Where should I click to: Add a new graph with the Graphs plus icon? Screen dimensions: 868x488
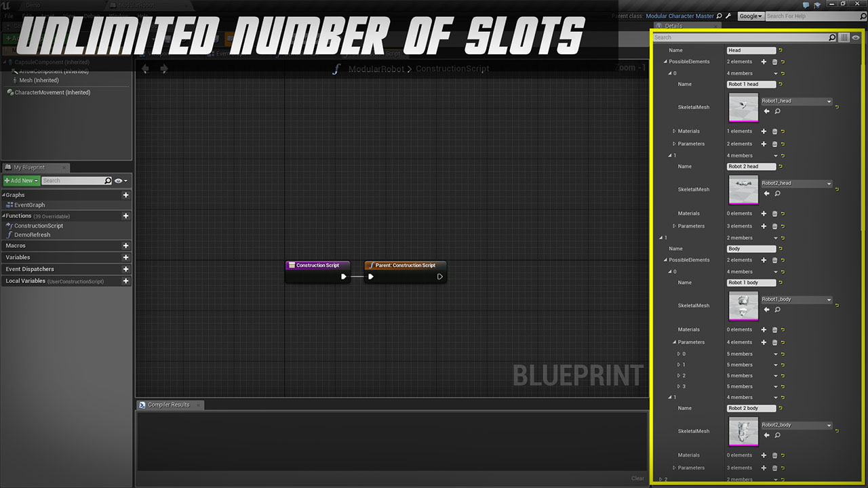(x=125, y=195)
